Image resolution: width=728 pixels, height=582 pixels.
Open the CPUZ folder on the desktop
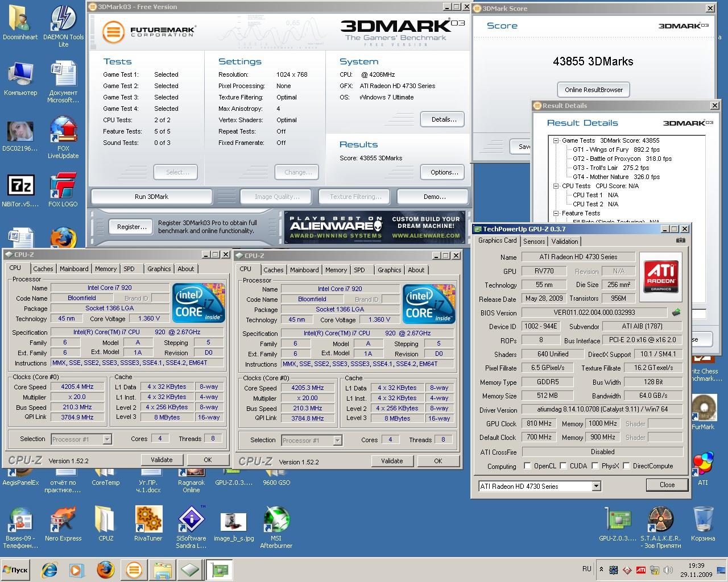[x=106, y=524]
